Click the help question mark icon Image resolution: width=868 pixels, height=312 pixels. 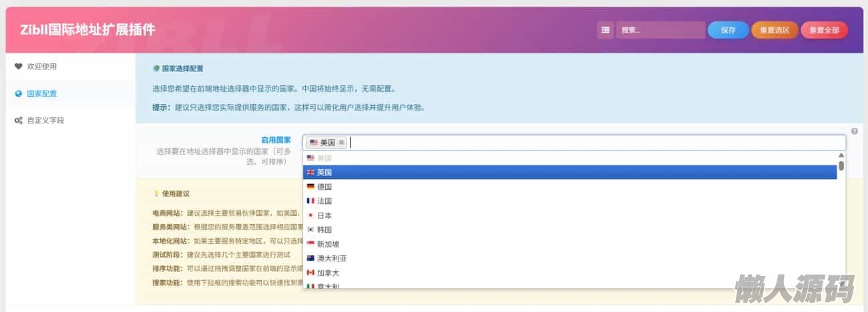pos(855,131)
